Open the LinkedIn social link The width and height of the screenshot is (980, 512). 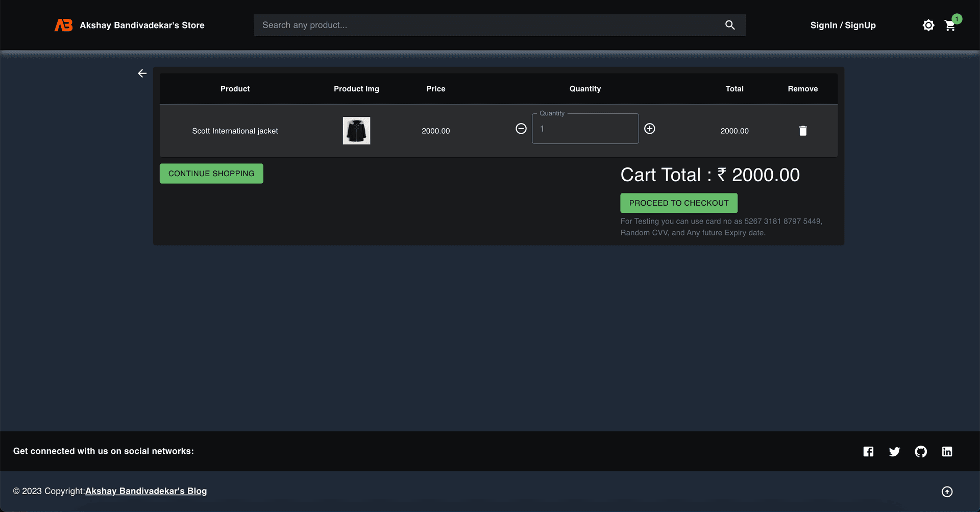[x=947, y=451]
